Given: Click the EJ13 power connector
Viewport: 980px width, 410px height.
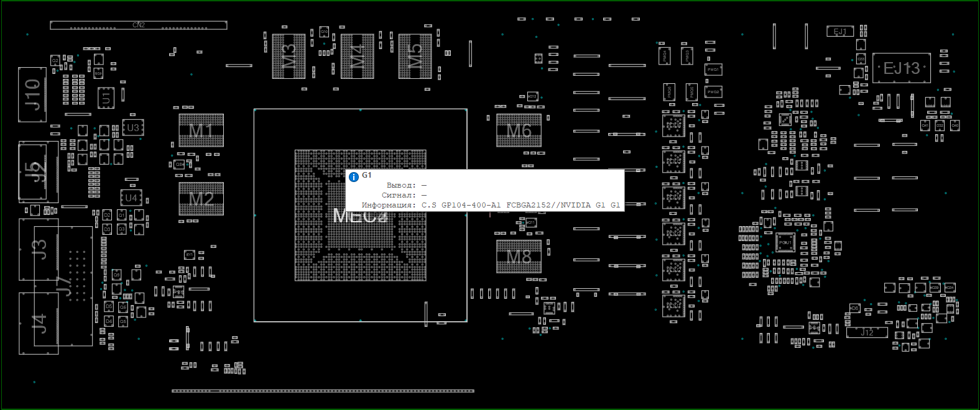Looking at the screenshot, I should pyautogui.click(x=901, y=68).
